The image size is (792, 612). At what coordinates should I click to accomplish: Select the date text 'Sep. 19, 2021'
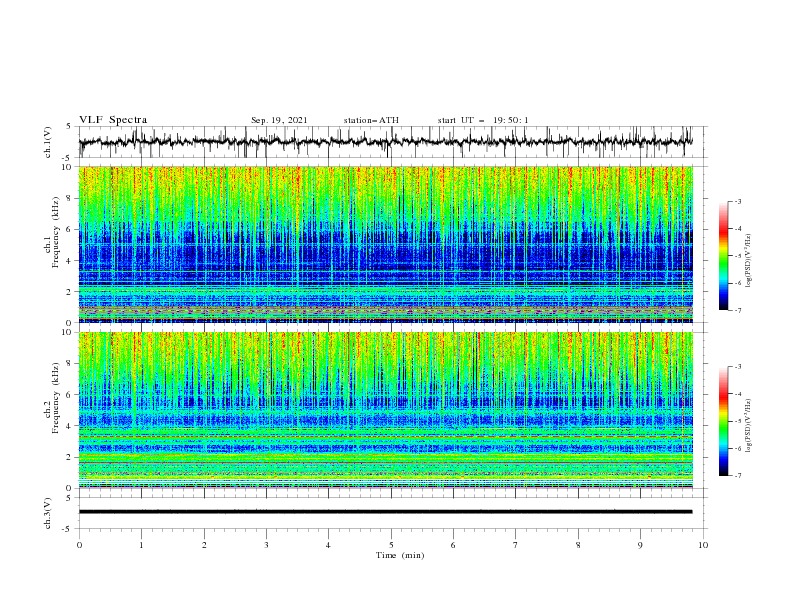[x=279, y=120]
